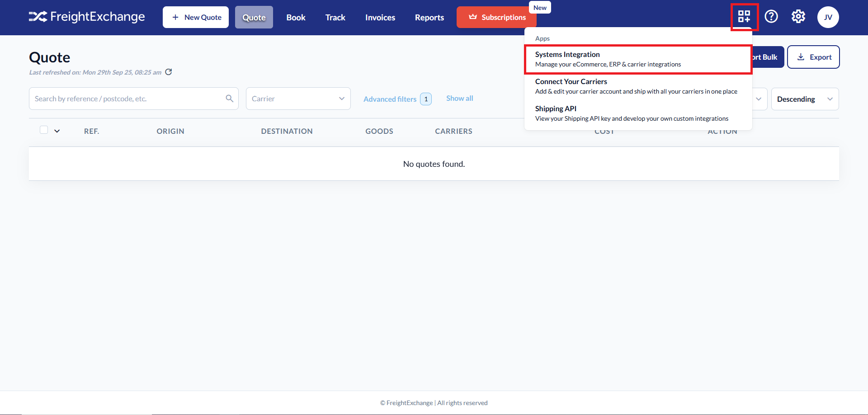The height and width of the screenshot is (415, 868).
Task: Click the Show all link
Action: click(x=460, y=98)
